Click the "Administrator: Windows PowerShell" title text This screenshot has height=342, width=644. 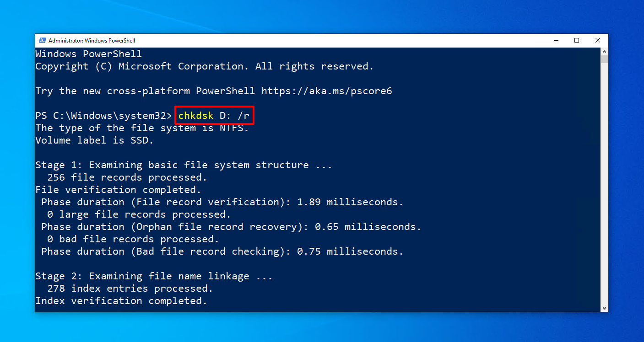pos(92,41)
